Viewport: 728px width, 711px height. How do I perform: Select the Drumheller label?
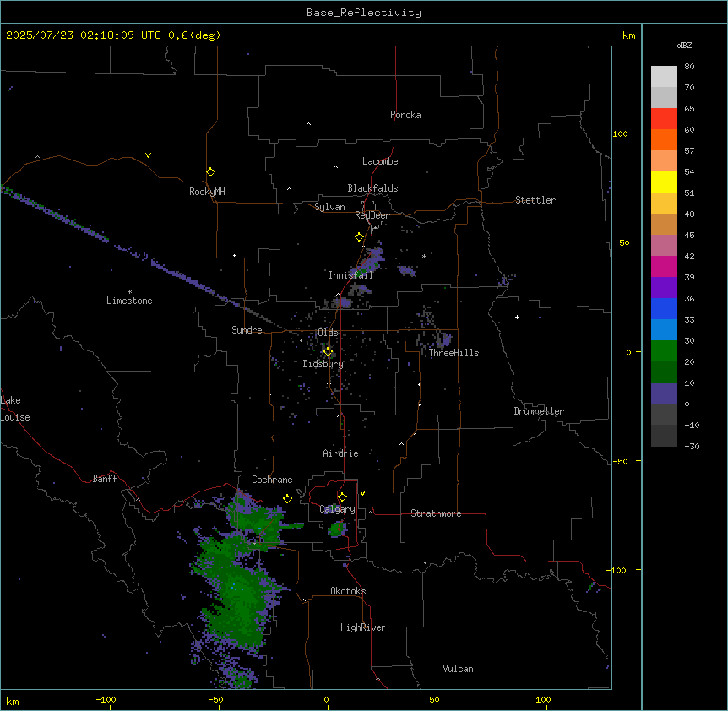point(539,411)
